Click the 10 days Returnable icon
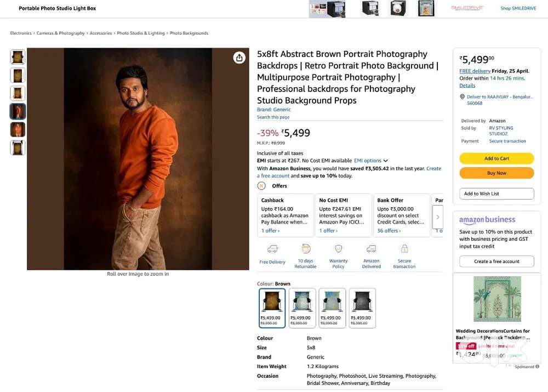The image size is (548, 392). 306,249
